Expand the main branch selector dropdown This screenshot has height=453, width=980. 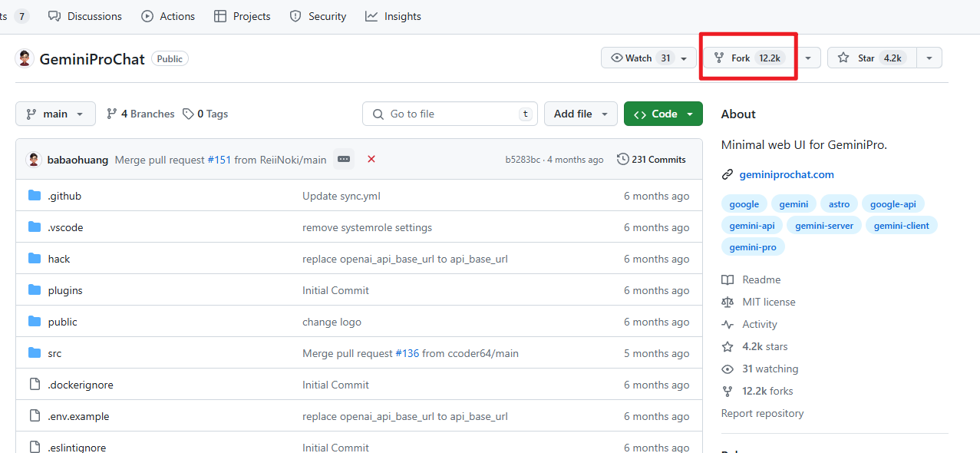click(x=55, y=114)
